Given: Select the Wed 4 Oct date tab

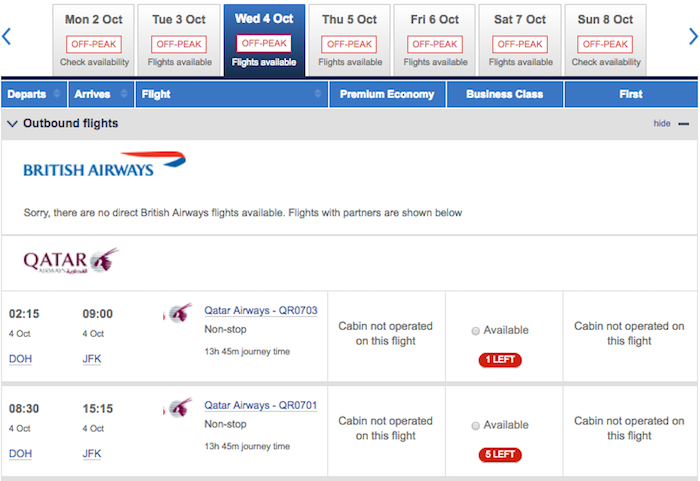Looking at the screenshot, I should [x=264, y=40].
